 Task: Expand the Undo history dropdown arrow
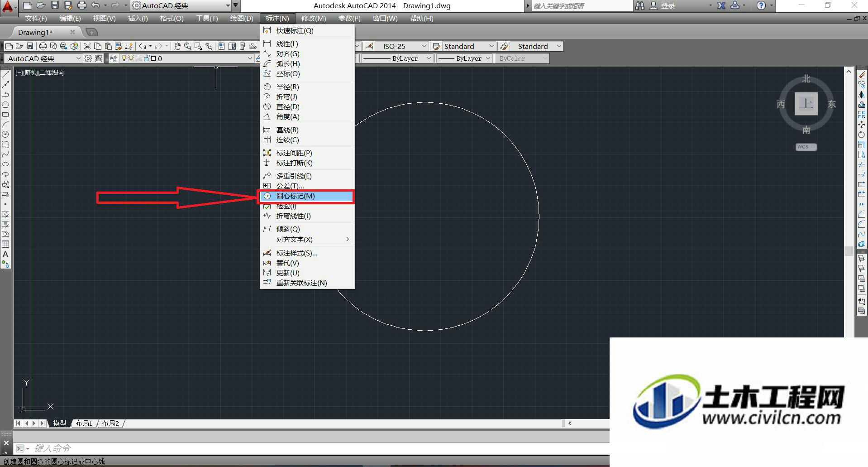click(x=150, y=46)
